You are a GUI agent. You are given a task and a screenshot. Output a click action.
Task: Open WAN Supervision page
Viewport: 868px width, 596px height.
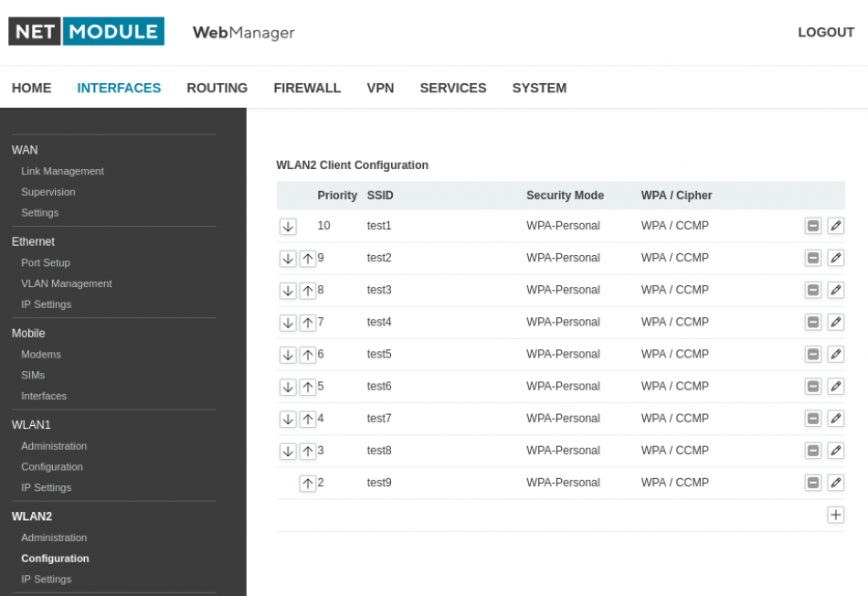[x=48, y=192]
